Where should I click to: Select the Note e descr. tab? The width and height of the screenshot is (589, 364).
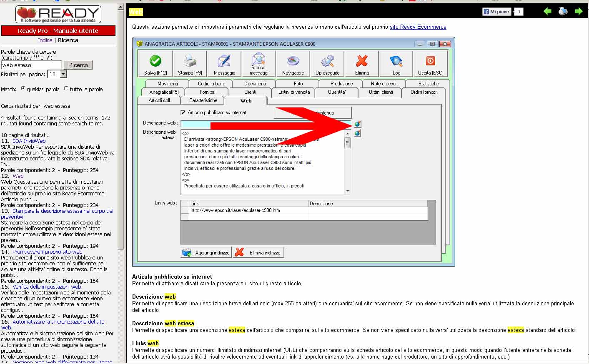(x=384, y=84)
